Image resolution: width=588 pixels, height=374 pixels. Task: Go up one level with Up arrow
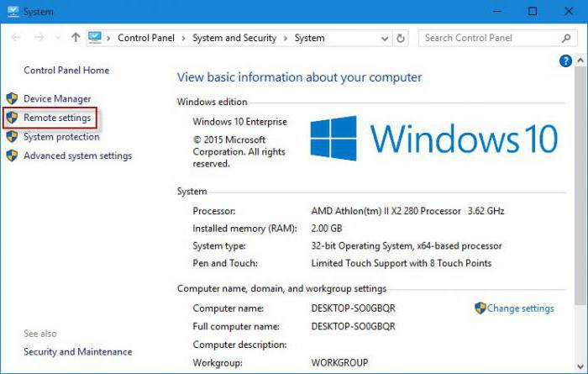coord(76,38)
